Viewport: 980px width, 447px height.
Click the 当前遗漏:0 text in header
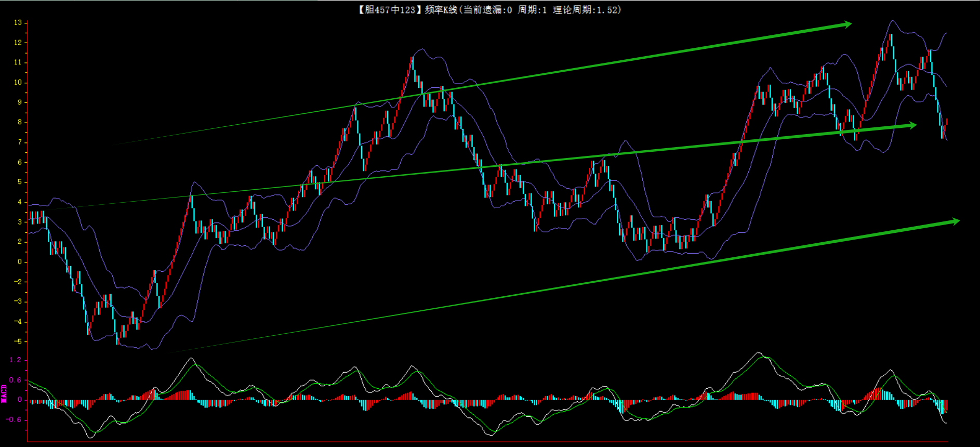487,10
